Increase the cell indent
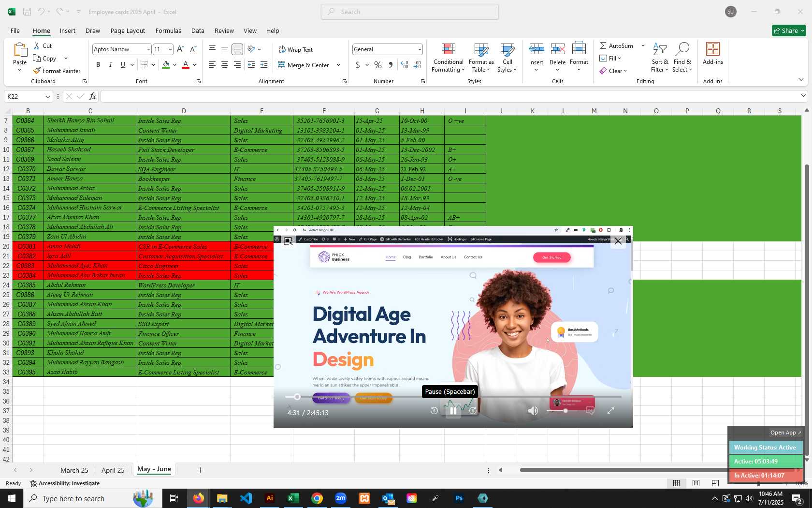812x508 pixels. click(264, 65)
